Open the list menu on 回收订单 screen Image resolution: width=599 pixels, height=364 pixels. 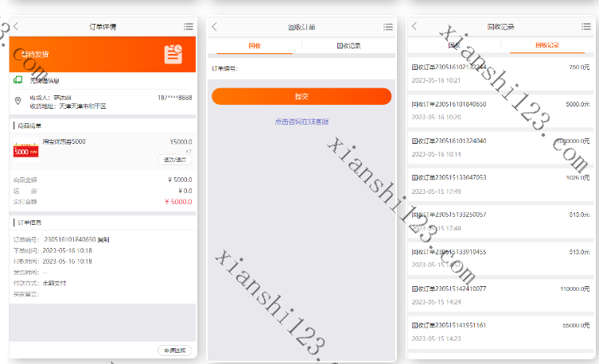point(388,27)
